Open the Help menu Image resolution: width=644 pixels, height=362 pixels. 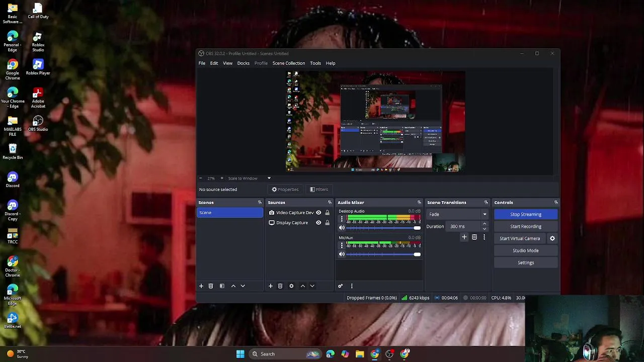pyautogui.click(x=331, y=63)
